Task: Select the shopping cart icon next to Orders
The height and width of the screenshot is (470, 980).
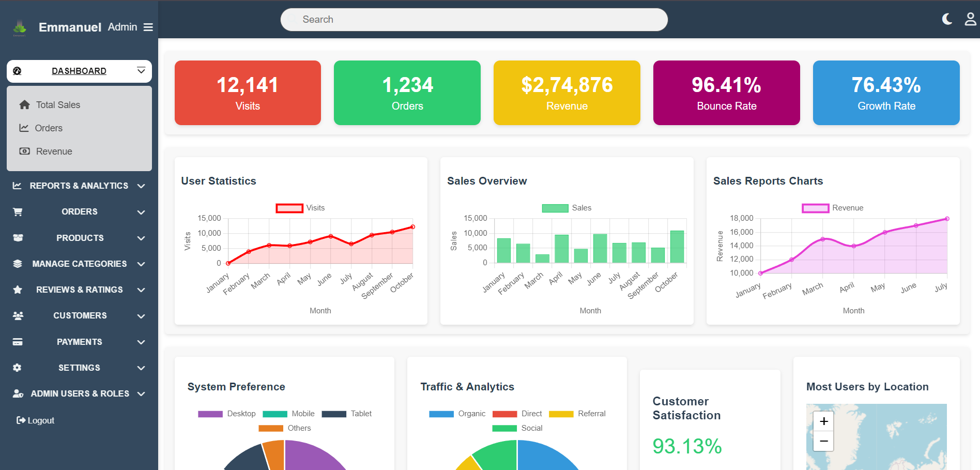Action: (17, 212)
